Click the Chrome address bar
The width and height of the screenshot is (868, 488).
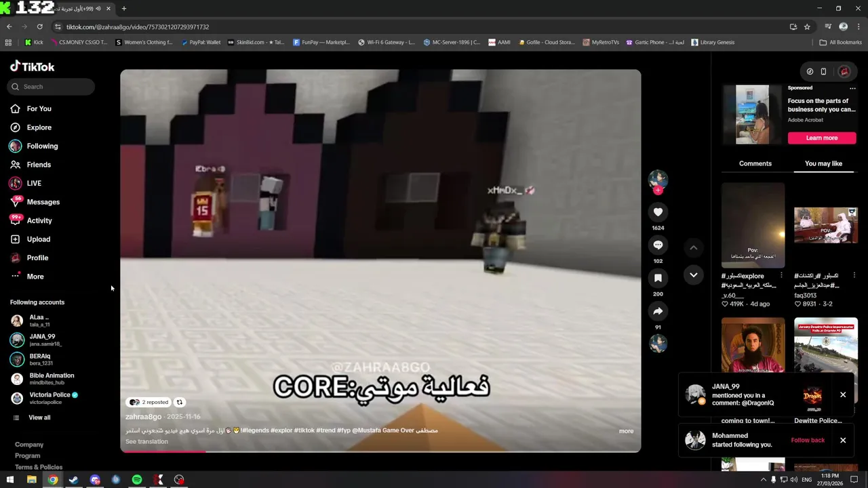point(420,26)
